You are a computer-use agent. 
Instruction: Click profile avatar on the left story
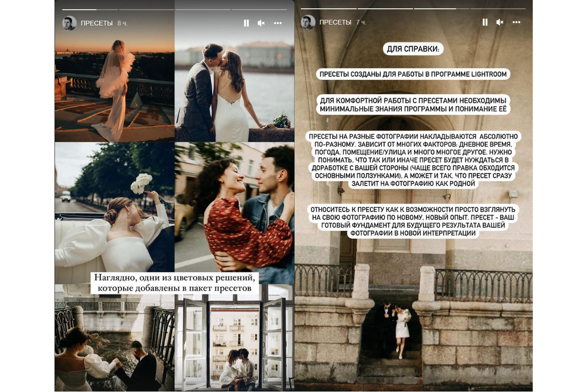coord(69,23)
